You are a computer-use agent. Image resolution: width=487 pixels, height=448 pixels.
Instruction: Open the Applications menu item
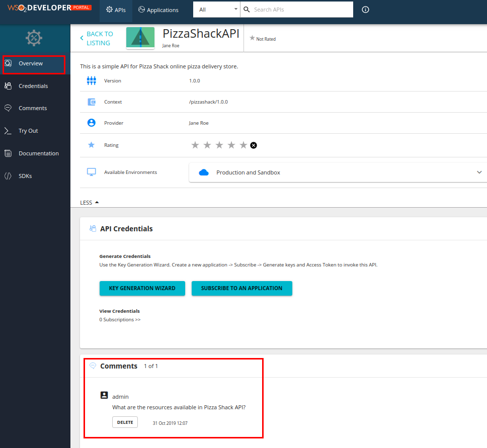pyautogui.click(x=158, y=9)
